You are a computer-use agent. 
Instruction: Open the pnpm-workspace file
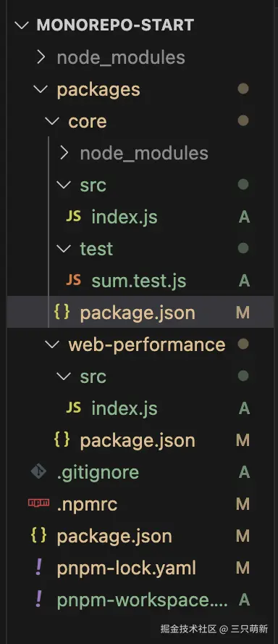coord(143,600)
